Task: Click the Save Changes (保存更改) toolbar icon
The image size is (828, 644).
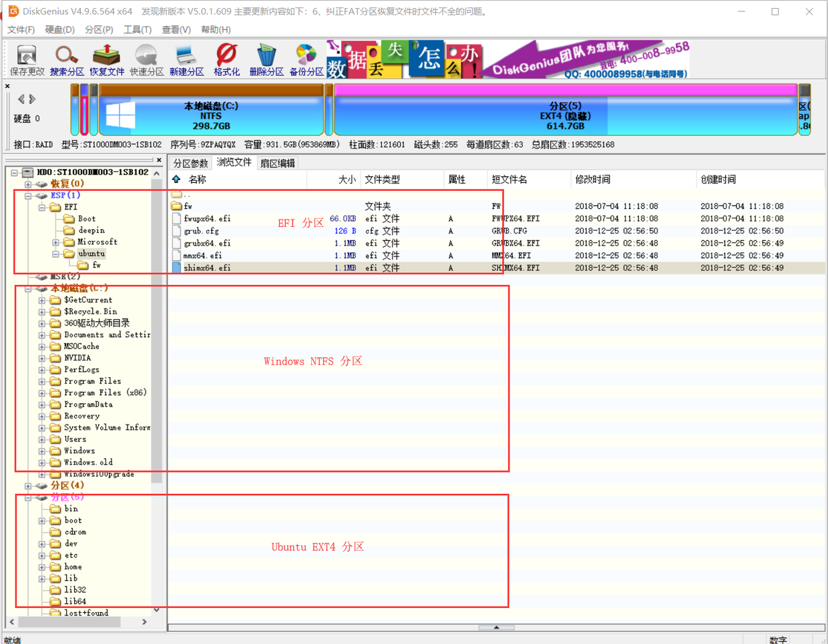Action: point(27,60)
